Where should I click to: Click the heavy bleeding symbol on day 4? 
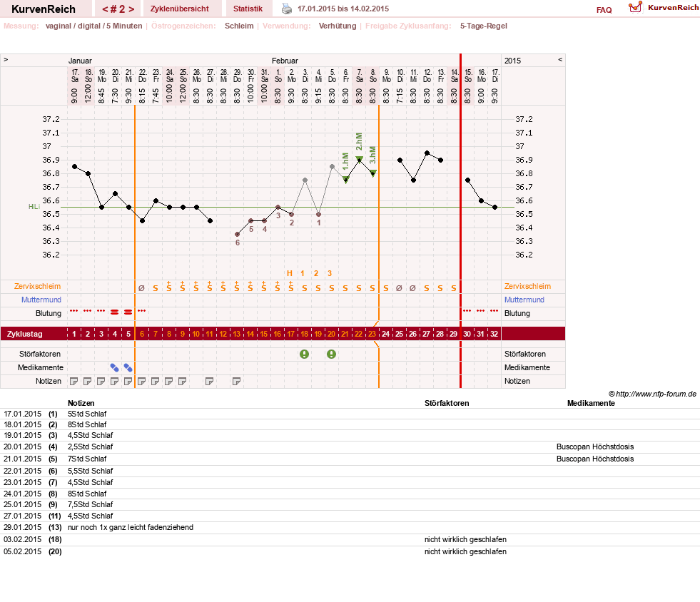pos(115,312)
